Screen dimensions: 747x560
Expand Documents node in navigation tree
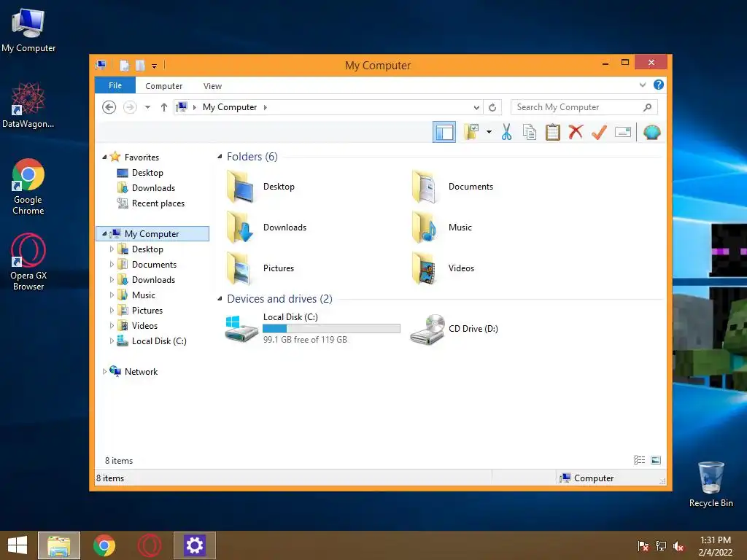pyautogui.click(x=112, y=264)
